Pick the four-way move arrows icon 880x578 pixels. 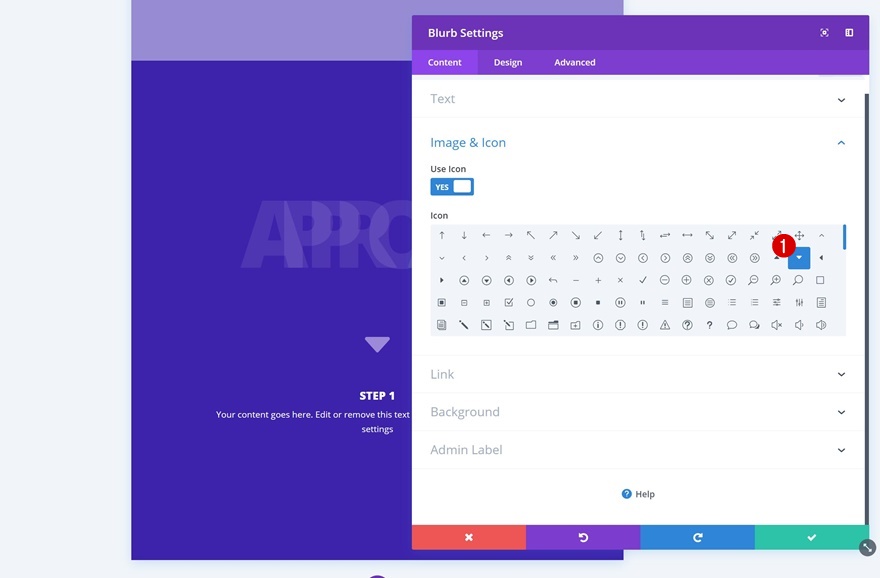(799, 236)
